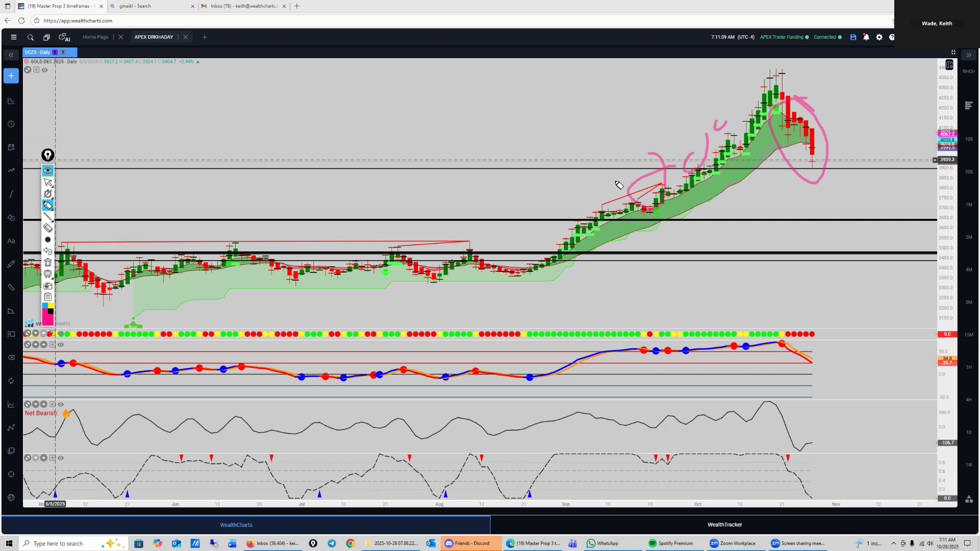
Task: Expand right panel with double chevron
Action: [969, 55]
